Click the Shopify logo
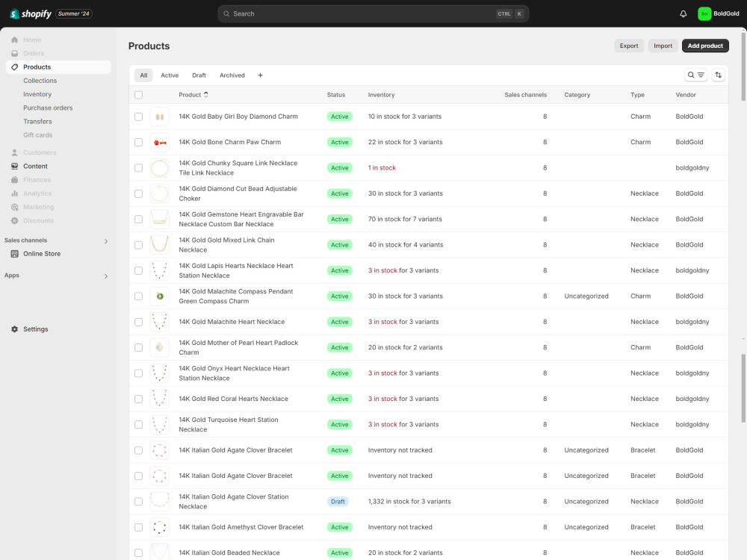Image resolution: width=747 pixels, height=560 pixels. click(x=31, y=13)
